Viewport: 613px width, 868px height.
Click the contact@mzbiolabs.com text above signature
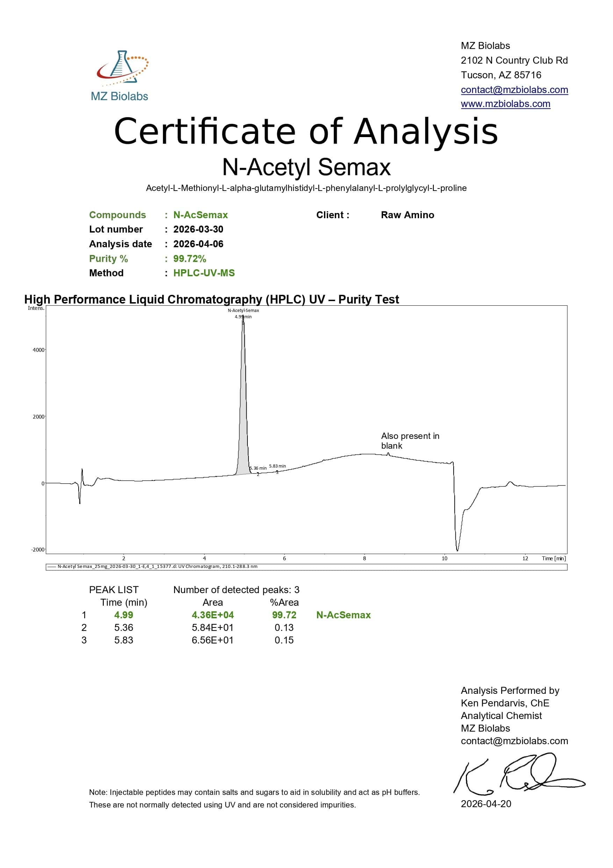click(514, 741)
